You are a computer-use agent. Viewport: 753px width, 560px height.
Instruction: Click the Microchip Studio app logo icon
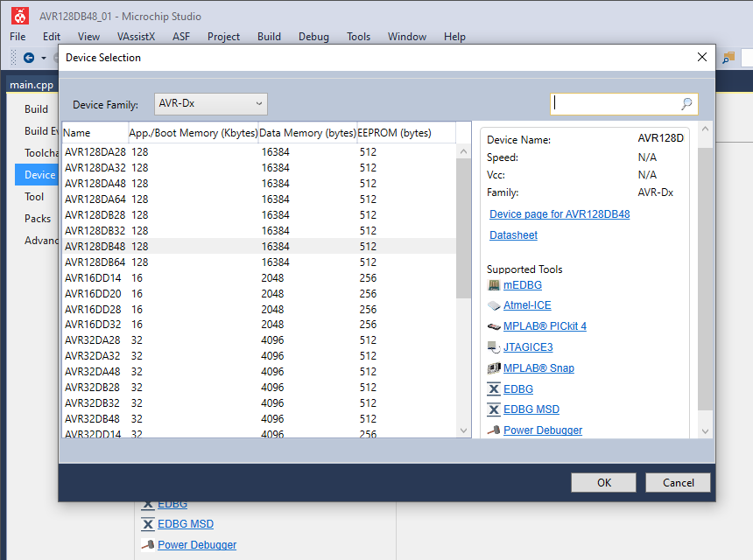[x=20, y=16]
